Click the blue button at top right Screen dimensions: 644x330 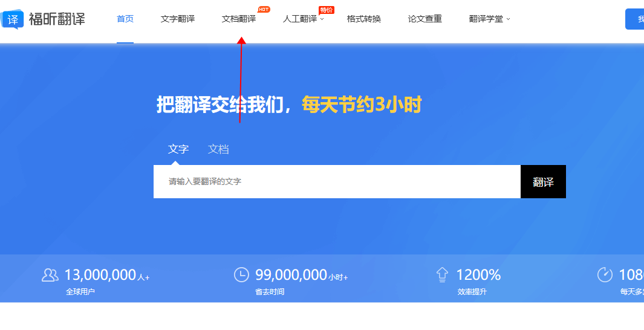coord(634,19)
